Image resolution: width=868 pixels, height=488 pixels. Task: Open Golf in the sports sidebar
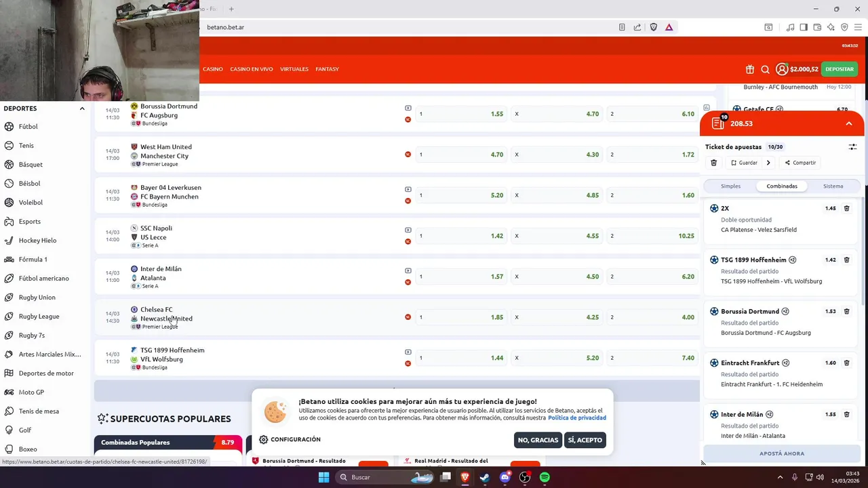click(24, 430)
